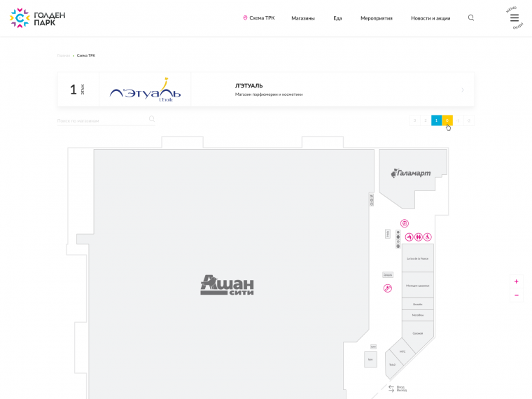Focus the Поиск по магазинам search field
This screenshot has width=532, height=399.
click(106, 120)
